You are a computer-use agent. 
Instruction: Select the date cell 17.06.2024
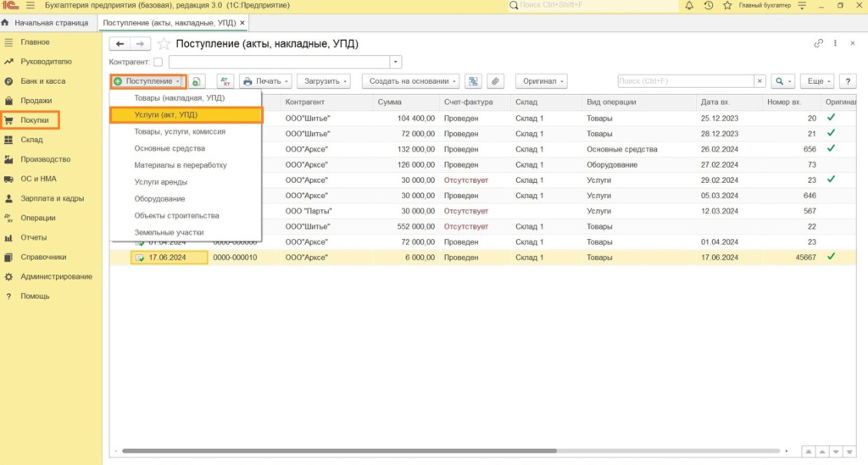[170, 257]
